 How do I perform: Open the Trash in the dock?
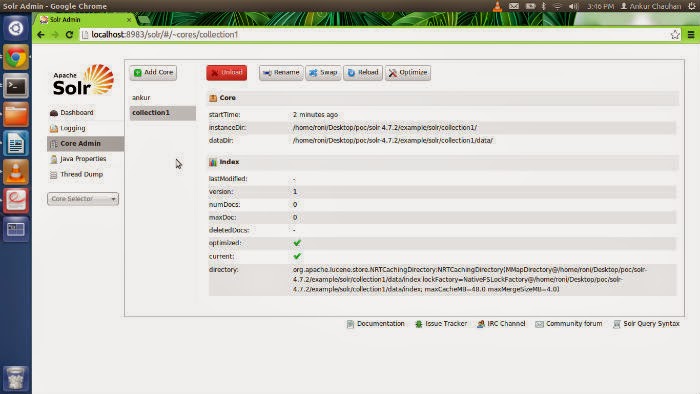[16, 378]
